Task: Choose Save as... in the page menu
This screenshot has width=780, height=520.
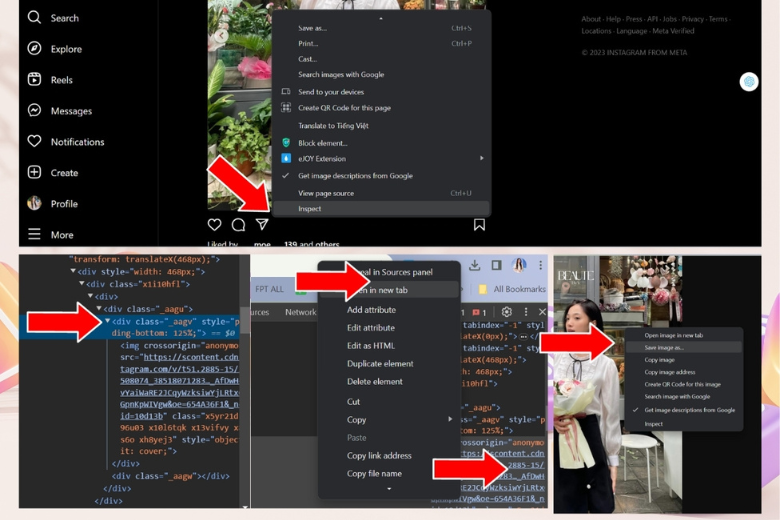Action: click(312, 28)
